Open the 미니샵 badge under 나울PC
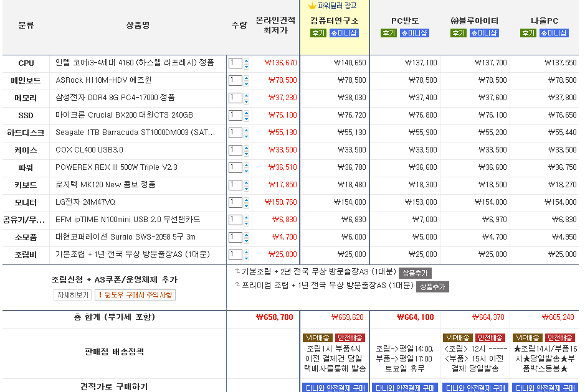 pyautogui.click(x=554, y=33)
